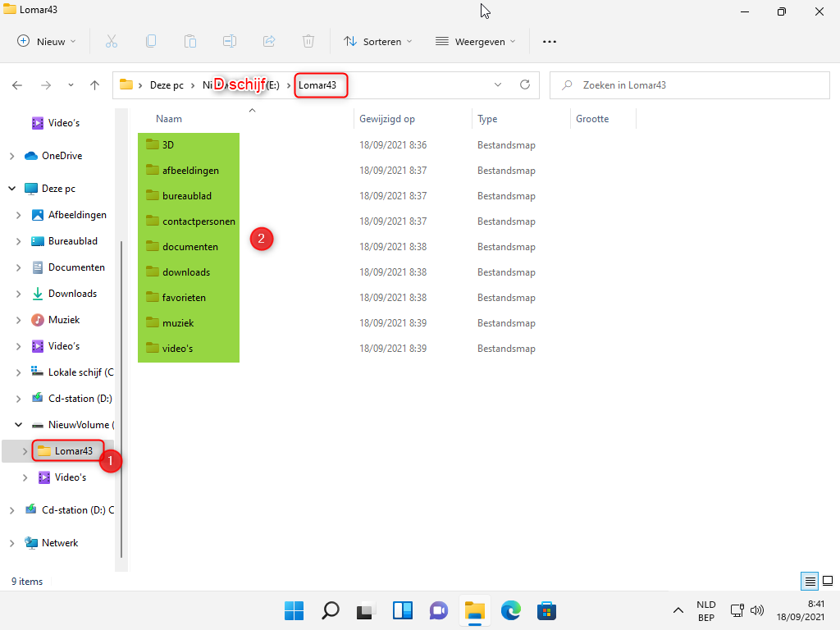Viewport: 840px width, 630px height.
Task: Open the address bar history dropdown
Action: click(498, 85)
